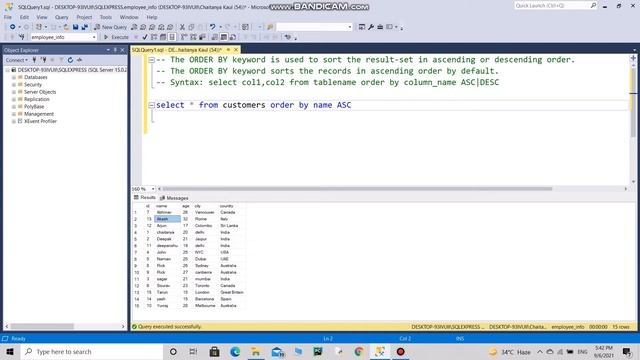Open the View menu
This screenshot has height=360, width=640.
coord(42,17)
